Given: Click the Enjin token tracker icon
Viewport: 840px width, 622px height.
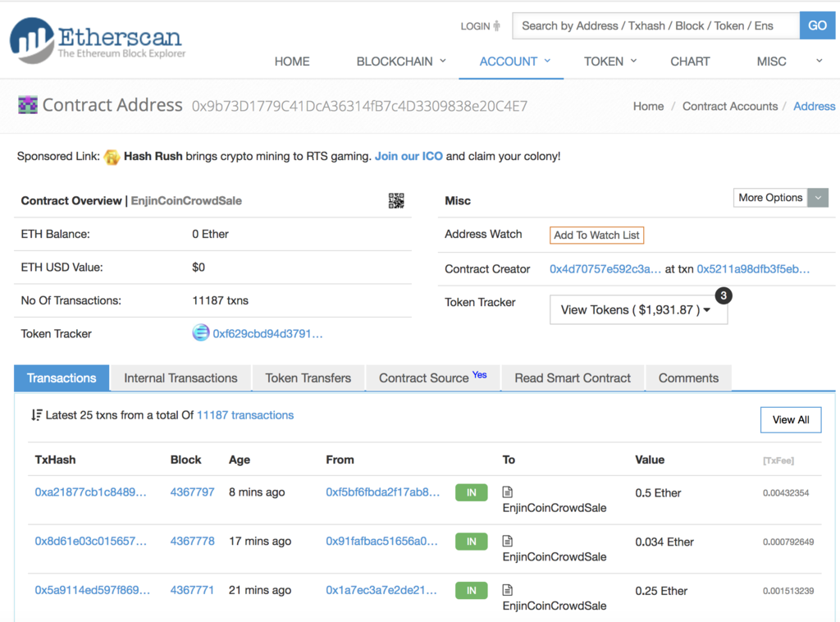Looking at the screenshot, I should point(201,332).
